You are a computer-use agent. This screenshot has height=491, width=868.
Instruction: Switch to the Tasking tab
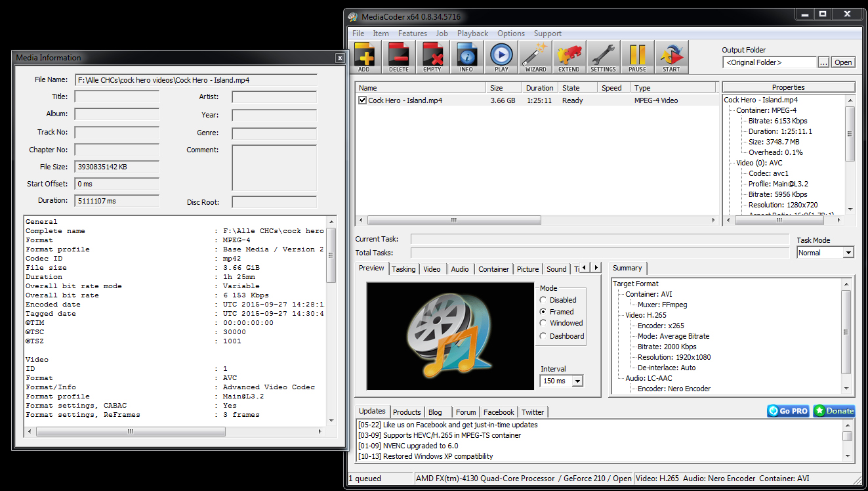403,269
